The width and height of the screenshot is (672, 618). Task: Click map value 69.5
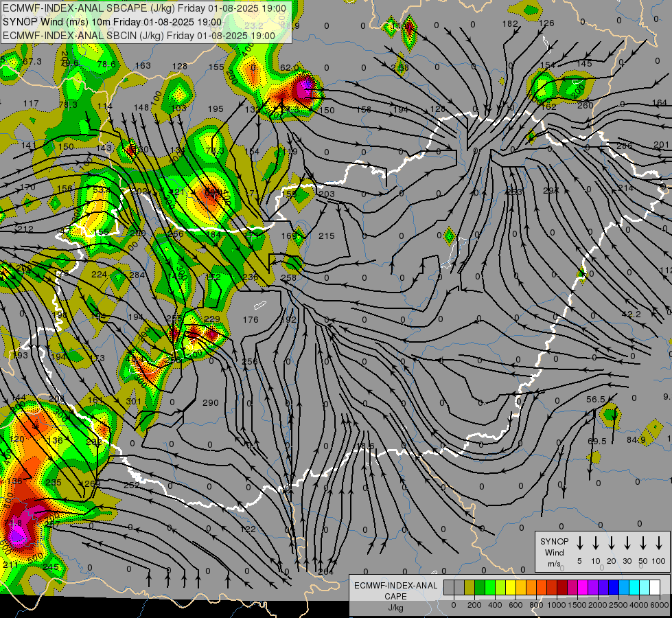click(597, 442)
